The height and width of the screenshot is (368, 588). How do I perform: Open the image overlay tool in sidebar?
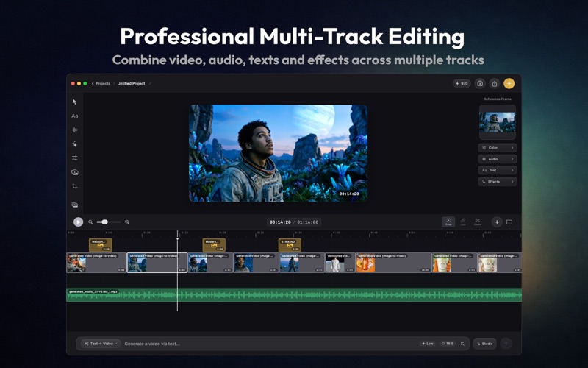(x=75, y=172)
